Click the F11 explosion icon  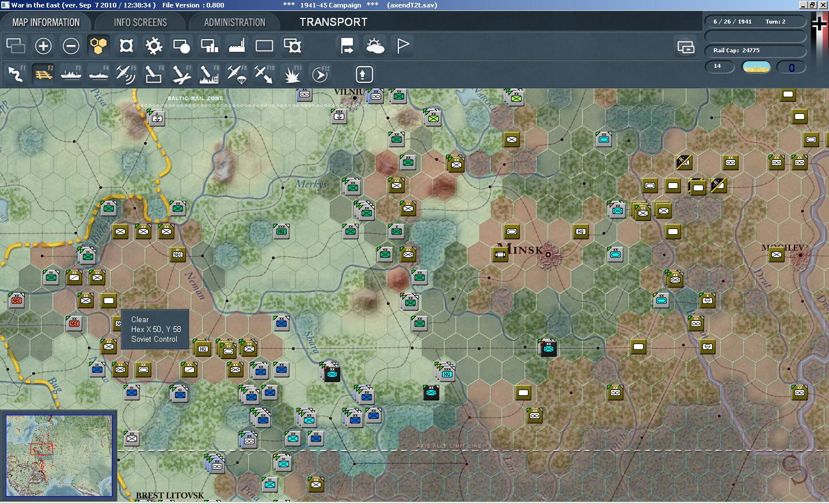tap(292, 74)
